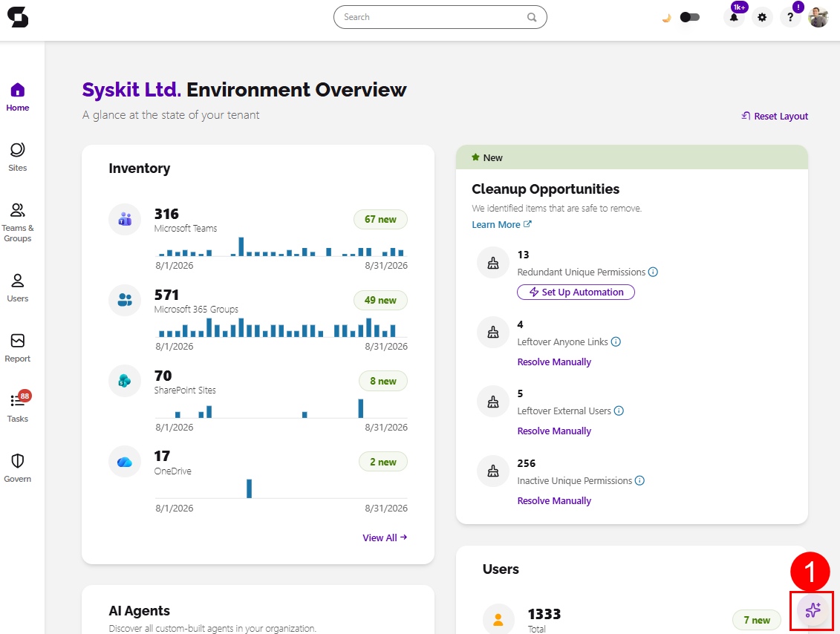Click the Microsoft 365 Groups icon
The height and width of the screenshot is (634, 840).
coord(125,300)
